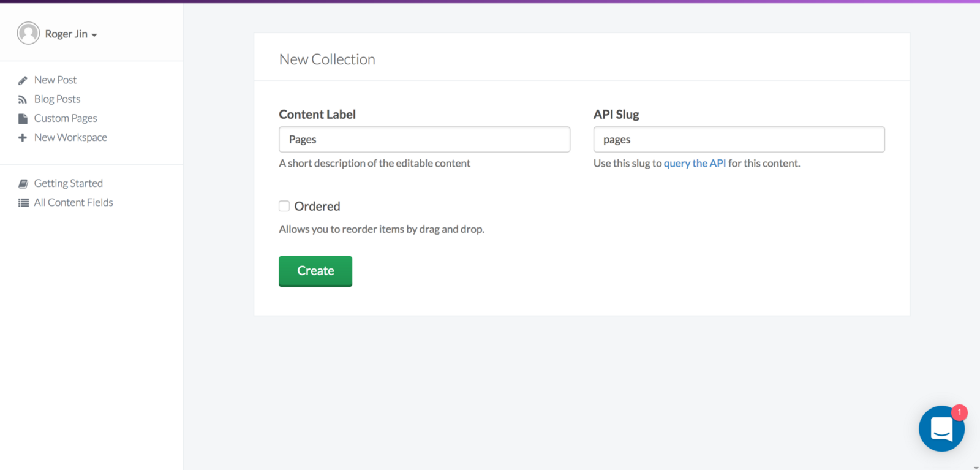Image resolution: width=980 pixels, height=470 pixels.
Task: Click the document icon beside Custom Pages
Action: pos(23,118)
